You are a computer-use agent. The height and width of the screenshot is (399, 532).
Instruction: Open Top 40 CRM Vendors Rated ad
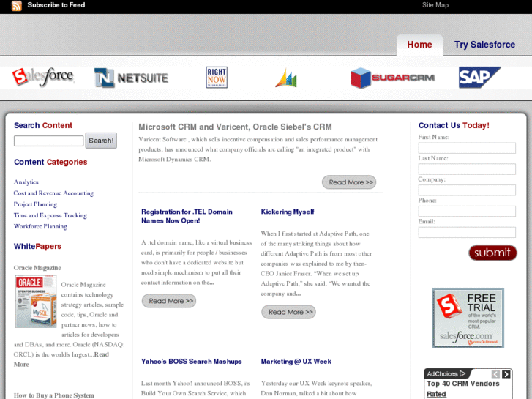tap(462, 389)
